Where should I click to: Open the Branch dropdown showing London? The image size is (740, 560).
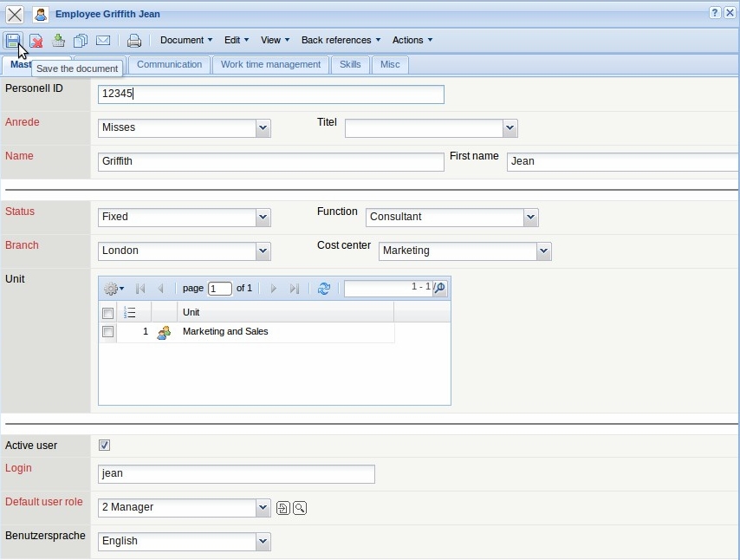(x=263, y=251)
